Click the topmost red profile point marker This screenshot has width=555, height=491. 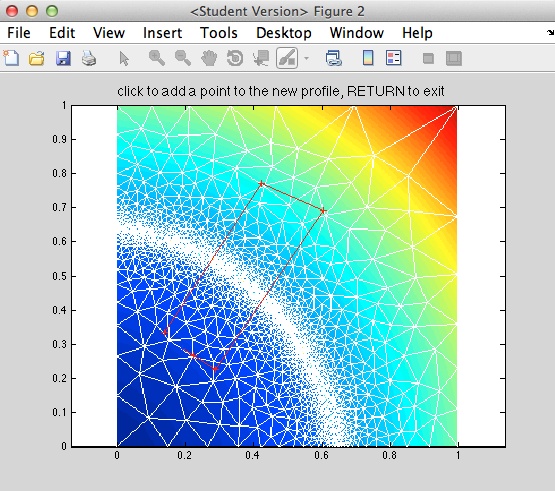(x=261, y=184)
